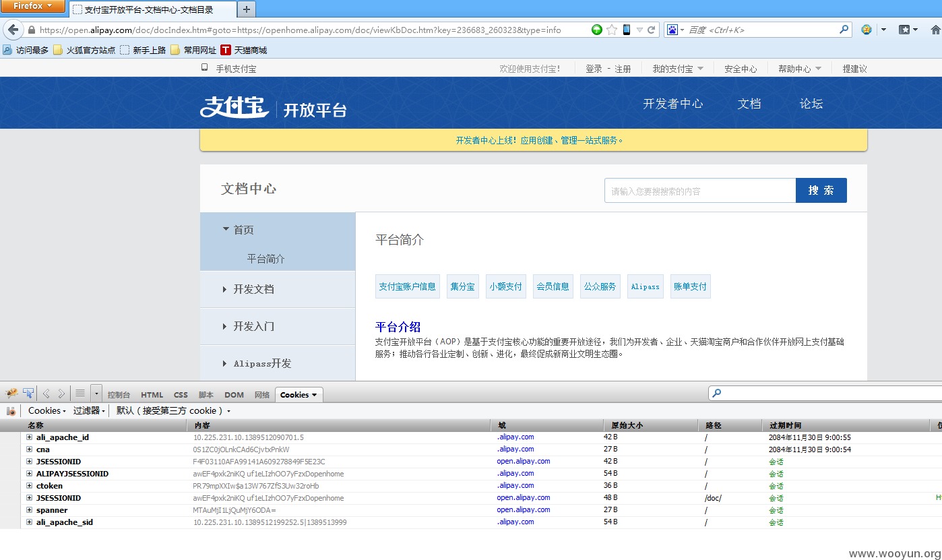Click Firebug panel forward arrow
This screenshot has width=942, height=560.
[61, 394]
